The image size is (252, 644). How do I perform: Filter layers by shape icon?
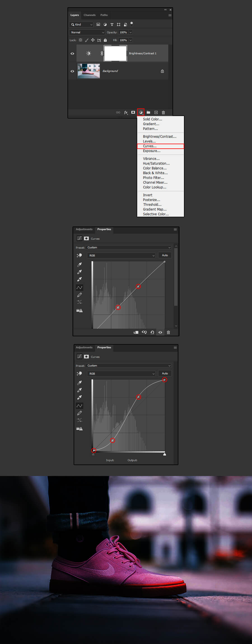pyautogui.click(x=118, y=25)
